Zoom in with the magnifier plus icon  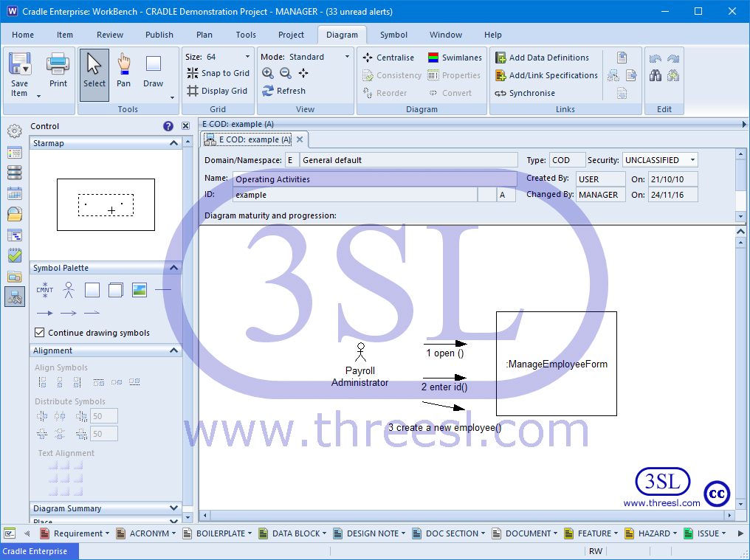[268, 73]
